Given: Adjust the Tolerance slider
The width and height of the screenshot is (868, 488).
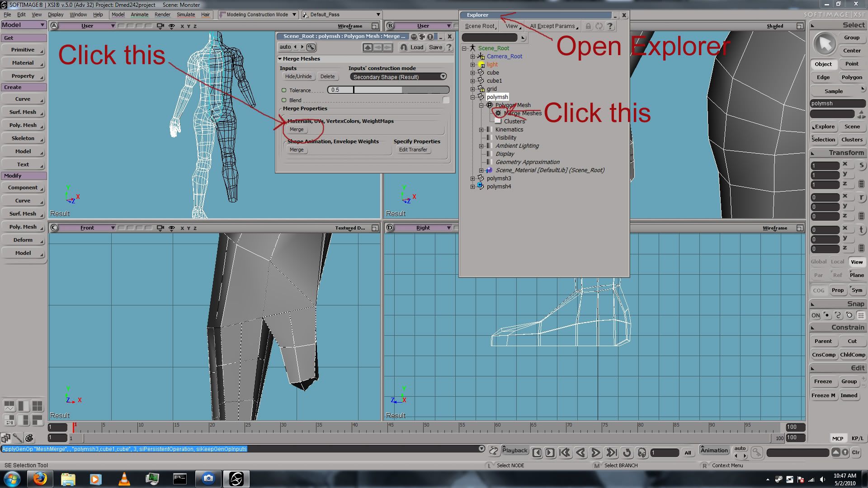Looking at the screenshot, I should pos(388,90).
